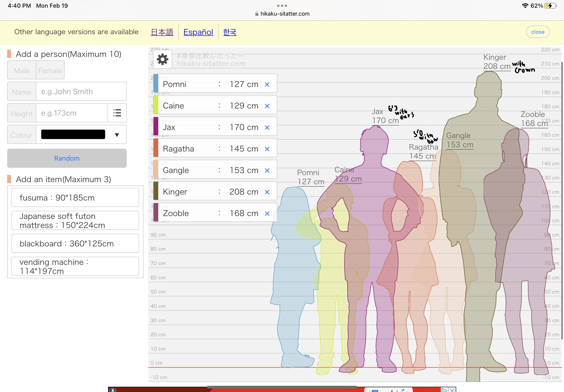
Task: Remove Pomni from the comparison
Action: coord(267,84)
